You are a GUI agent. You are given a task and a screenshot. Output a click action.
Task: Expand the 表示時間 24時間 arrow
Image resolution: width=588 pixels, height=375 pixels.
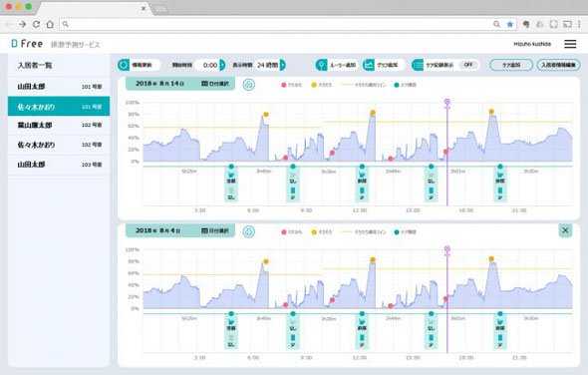283,65
